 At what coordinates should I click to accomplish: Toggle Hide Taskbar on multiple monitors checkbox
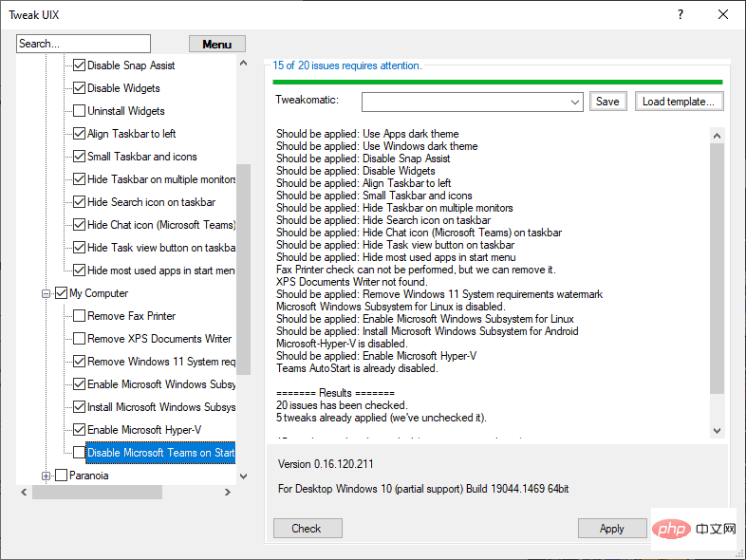pyautogui.click(x=80, y=179)
